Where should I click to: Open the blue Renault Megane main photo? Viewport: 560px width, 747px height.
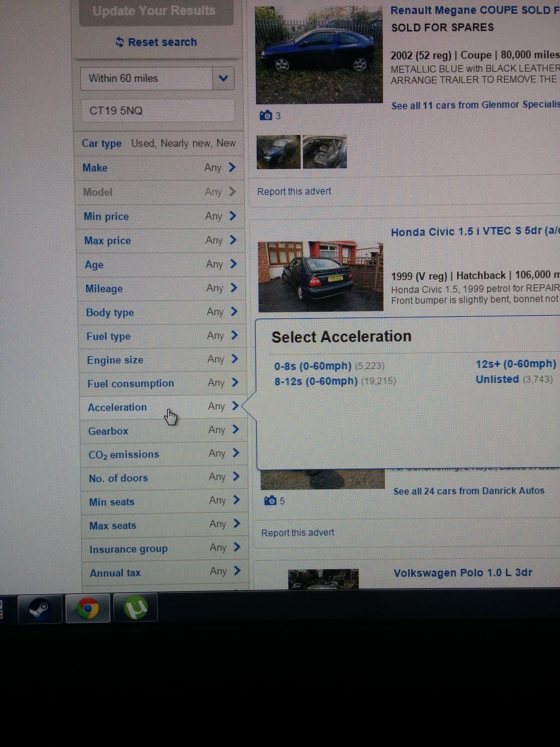pos(319,55)
